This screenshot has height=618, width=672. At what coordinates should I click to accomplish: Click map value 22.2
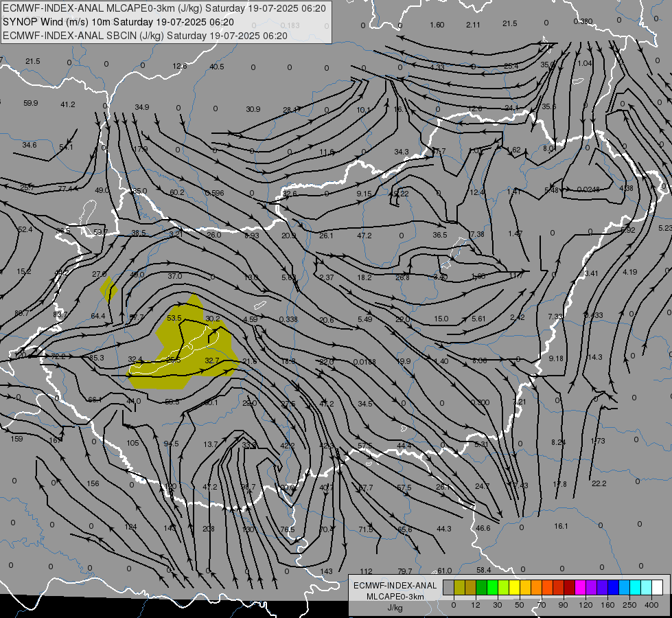point(599,483)
